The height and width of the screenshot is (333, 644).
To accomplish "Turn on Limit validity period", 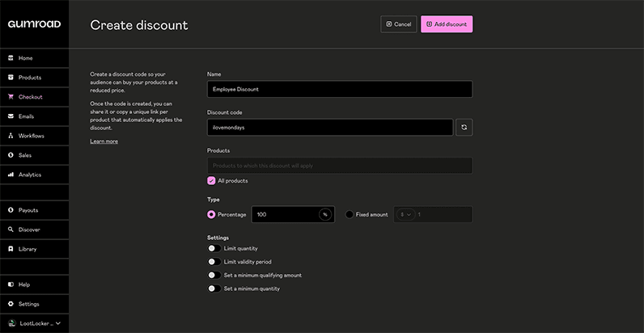I will [x=214, y=262].
